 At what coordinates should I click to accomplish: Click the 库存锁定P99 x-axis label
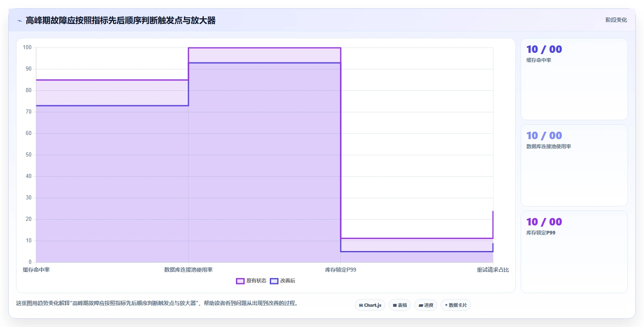coord(341,270)
